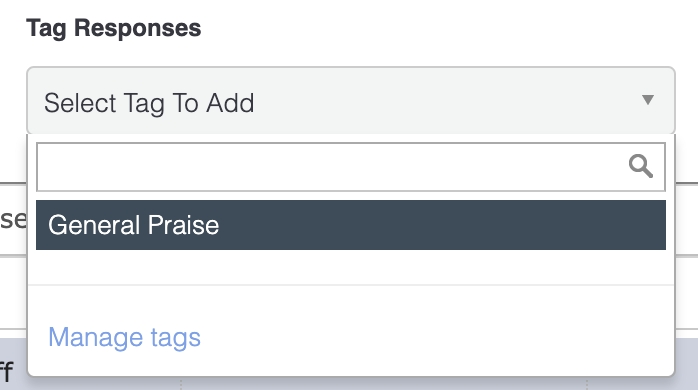Click the highlighted General Praise row

pos(351,225)
